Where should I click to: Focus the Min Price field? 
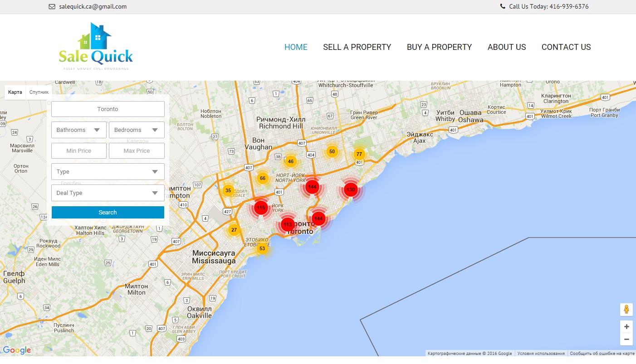[79, 151]
